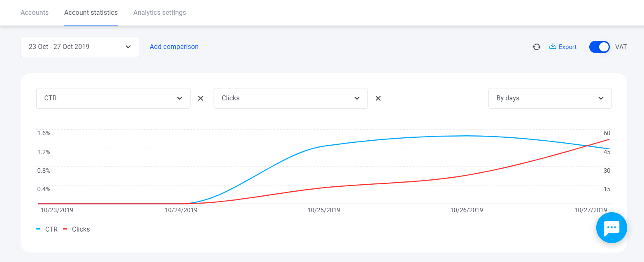Click the 15 clicks axis value
644x262 pixels.
(x=607, y=189)
